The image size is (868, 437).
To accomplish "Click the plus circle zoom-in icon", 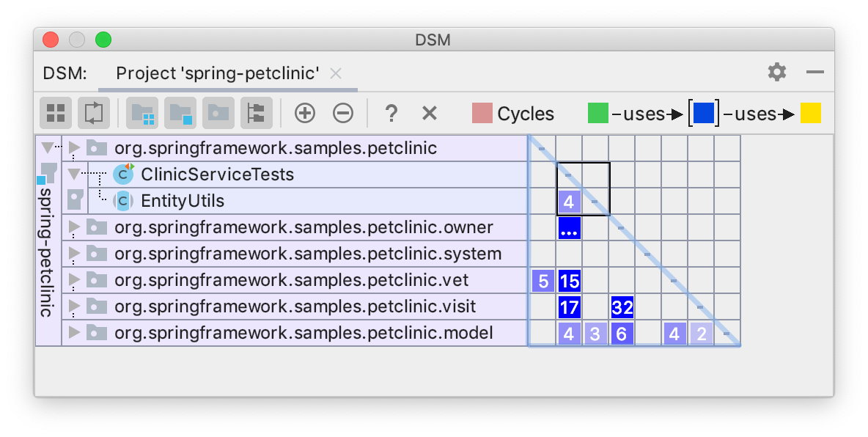I will pyautogui.click(x=304, y=113).
